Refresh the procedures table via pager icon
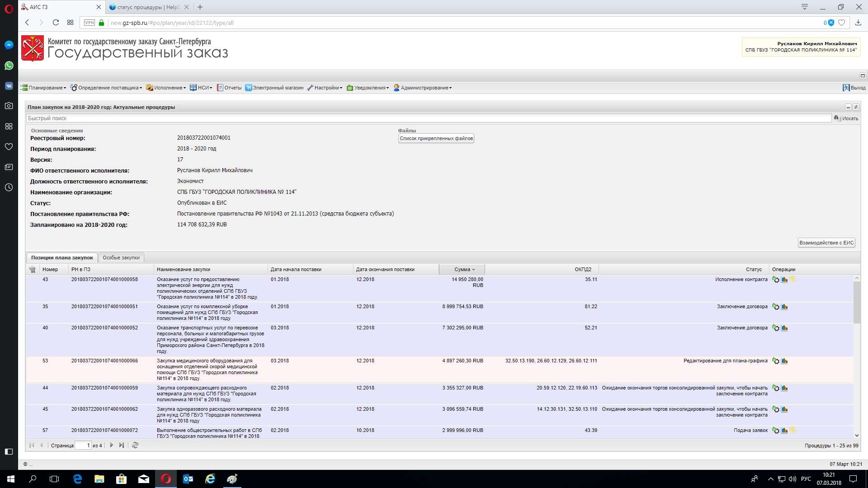This screenshot has width=868, height=488. click(135, 445)
